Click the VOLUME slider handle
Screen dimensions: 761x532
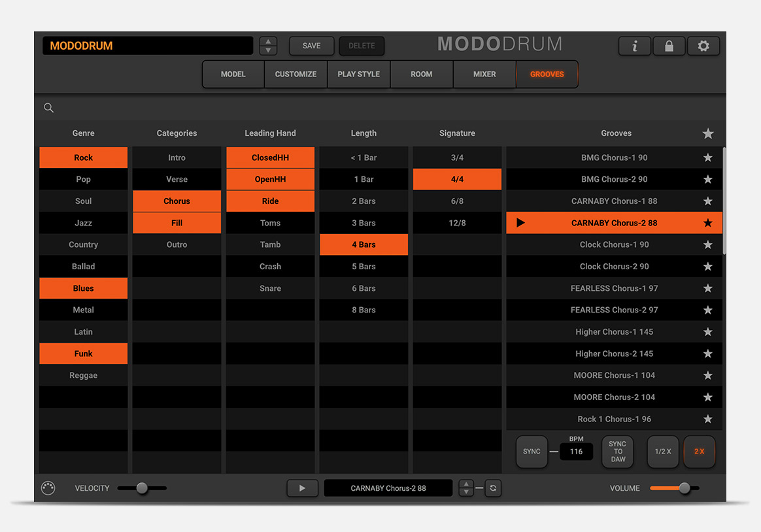point(684,488)
